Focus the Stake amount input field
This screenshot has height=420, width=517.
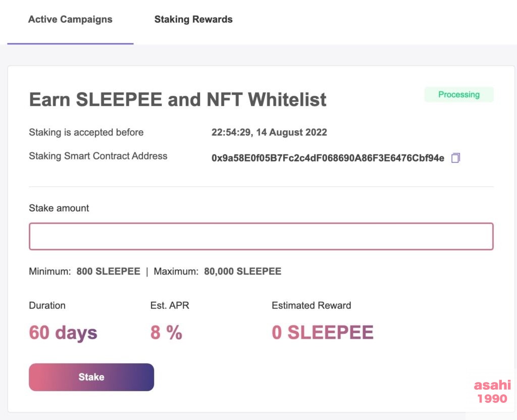pos(261,236)
